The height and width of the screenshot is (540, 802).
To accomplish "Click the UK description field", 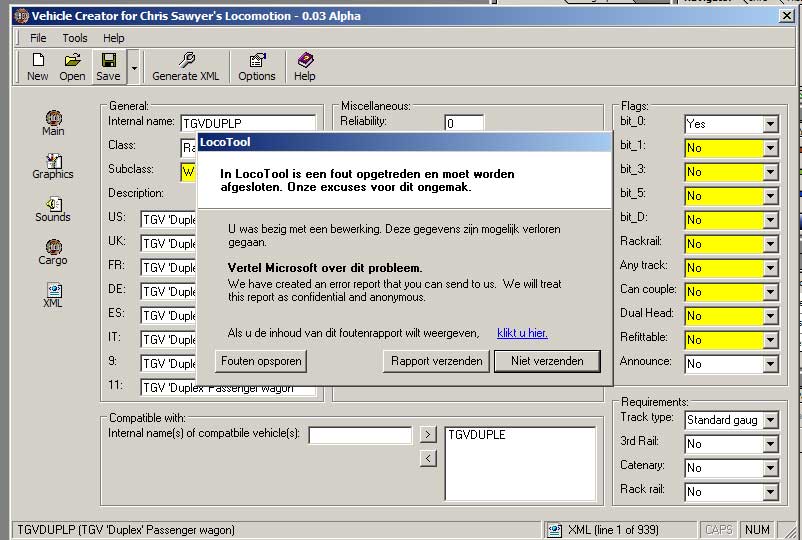I will click(x=168, y=244).
